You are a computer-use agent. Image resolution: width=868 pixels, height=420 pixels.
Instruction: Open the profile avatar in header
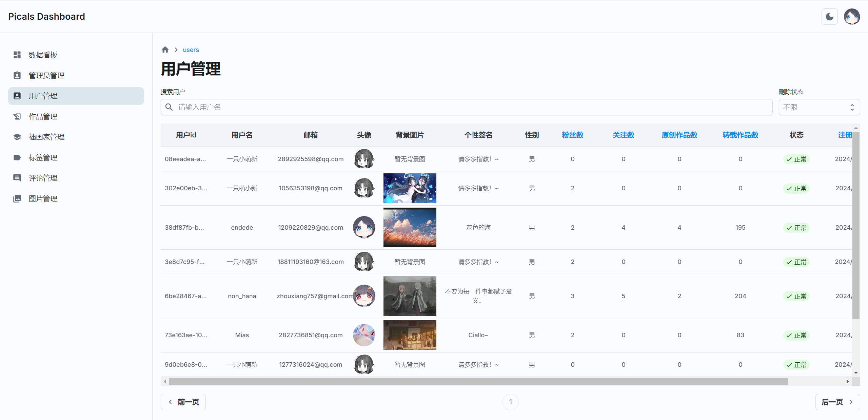tap(852, 17)
